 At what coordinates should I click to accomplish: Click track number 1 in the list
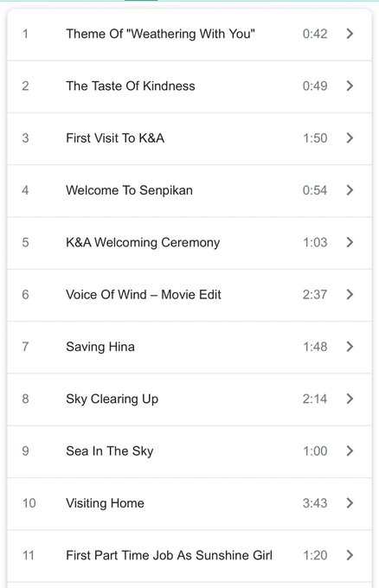(x=25, y=34)
